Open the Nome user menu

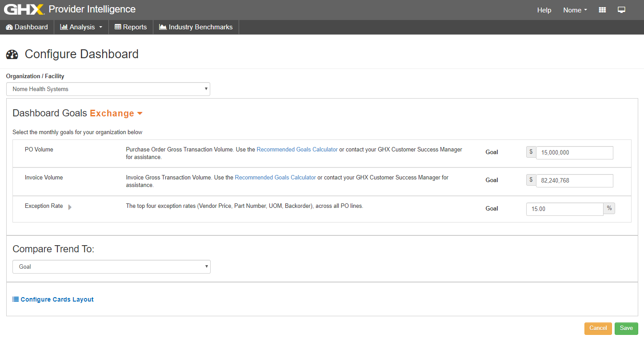(x=575, y=10)
